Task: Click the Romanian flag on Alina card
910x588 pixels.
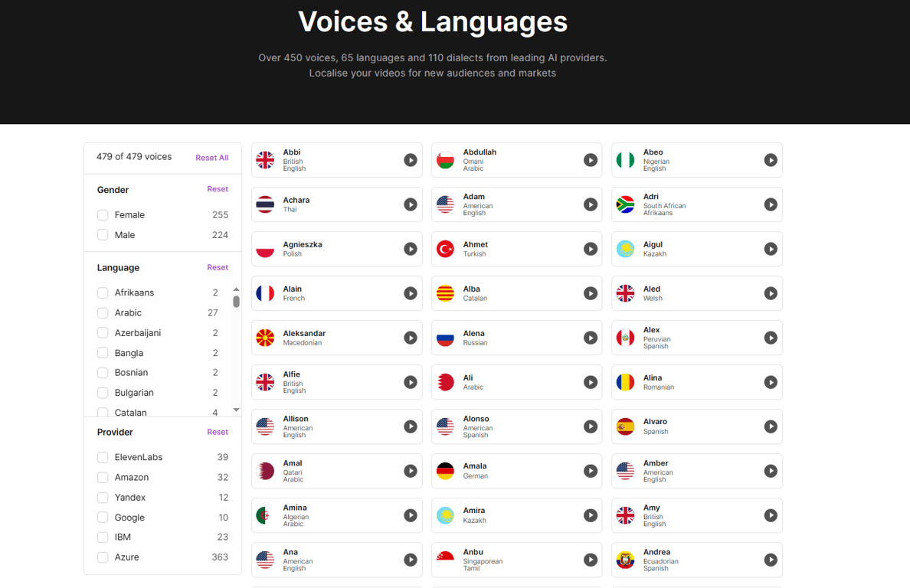Action: (625, 382)
